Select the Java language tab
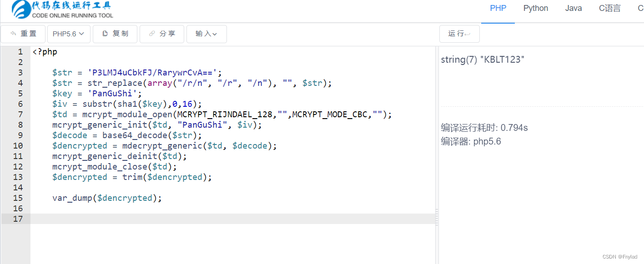The width and height of the screenshot is (644, 264). 573,9
